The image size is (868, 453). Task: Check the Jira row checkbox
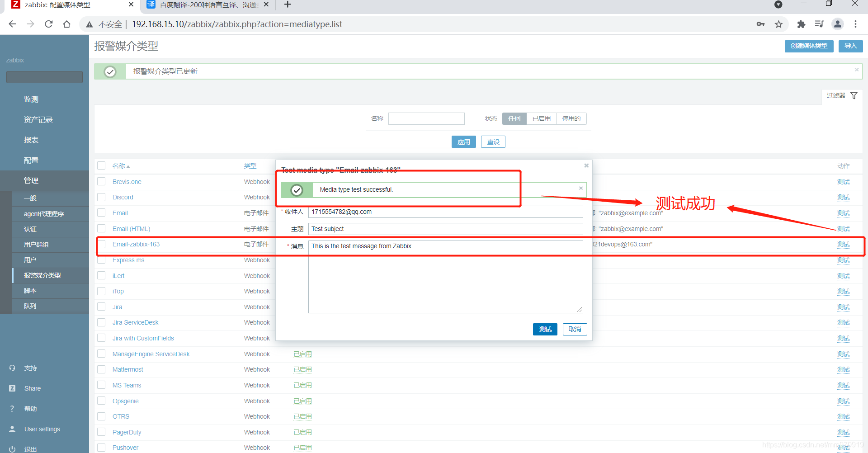click(101, 307)
